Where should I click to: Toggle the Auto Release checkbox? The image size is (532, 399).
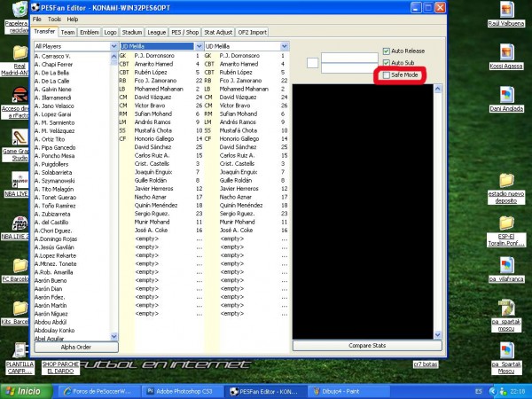[x=386, y=51]
